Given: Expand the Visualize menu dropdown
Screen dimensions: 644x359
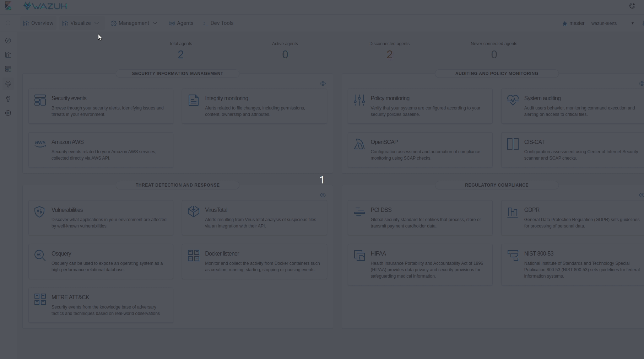Looking at the screenshot, I should (x=81, y=23).
